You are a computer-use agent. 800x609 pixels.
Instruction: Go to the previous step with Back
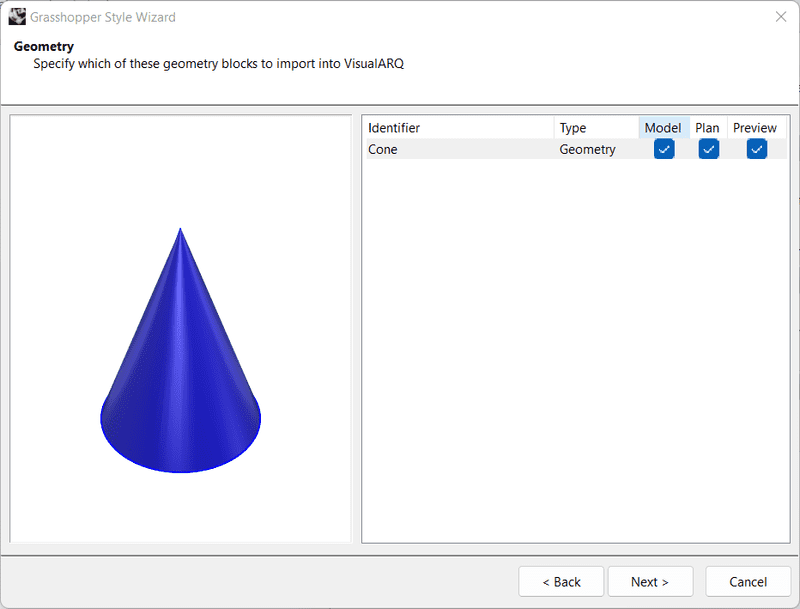561,582
